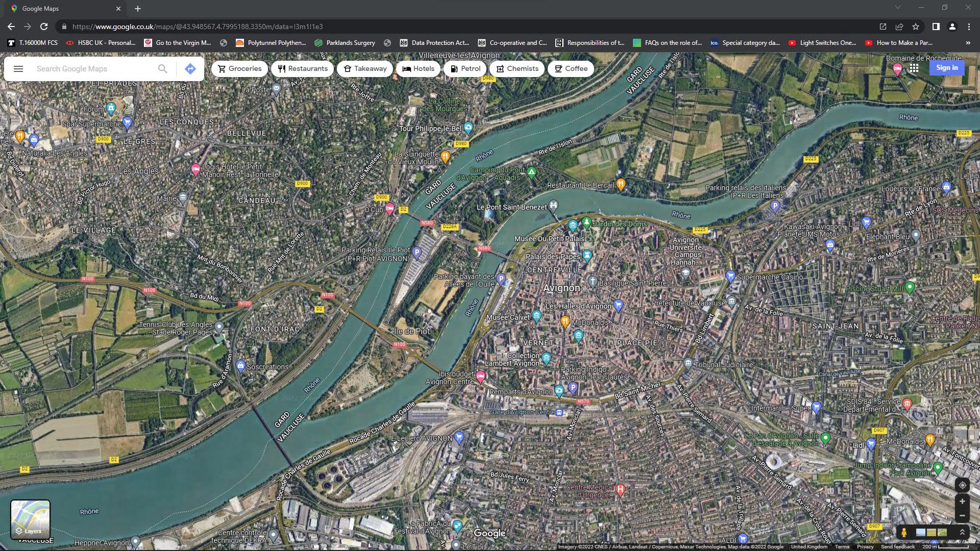Expand the imagery strip with double chevron
Screen dimensions: 980x551
click(x=962, y=532)
